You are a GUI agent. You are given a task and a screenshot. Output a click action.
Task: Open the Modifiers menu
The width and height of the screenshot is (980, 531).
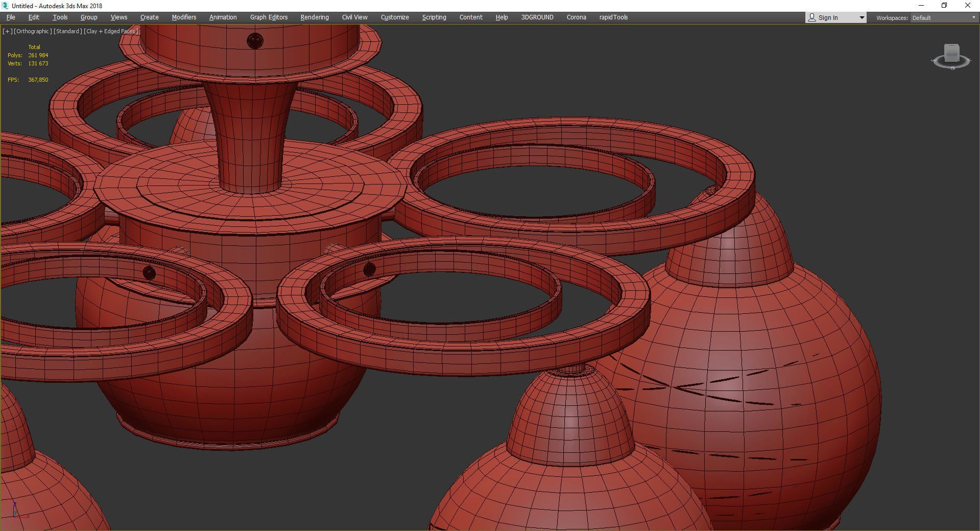click(x=184, y=17)
